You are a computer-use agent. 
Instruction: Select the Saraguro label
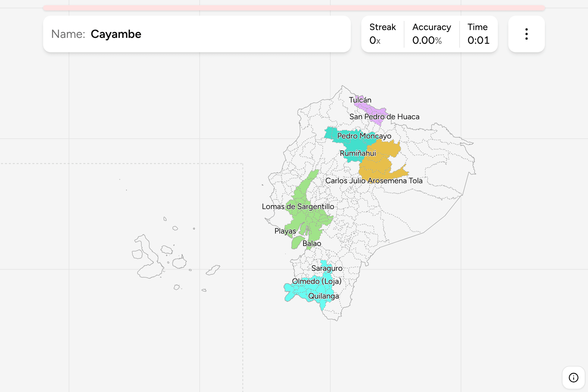point(327,268)
